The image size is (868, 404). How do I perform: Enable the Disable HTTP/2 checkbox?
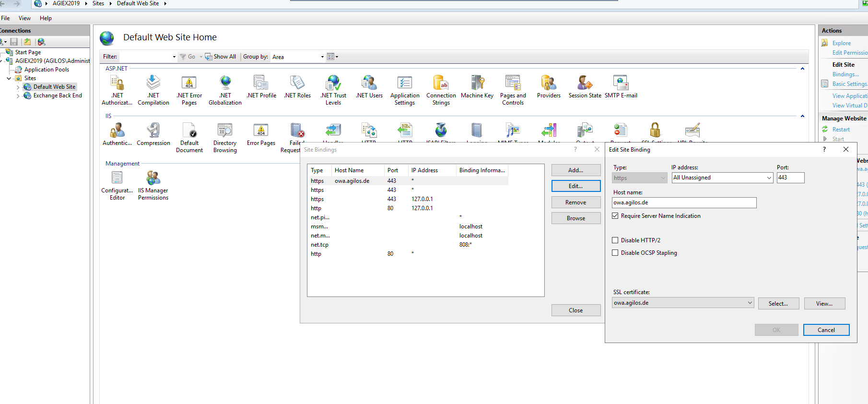[615, 240]
